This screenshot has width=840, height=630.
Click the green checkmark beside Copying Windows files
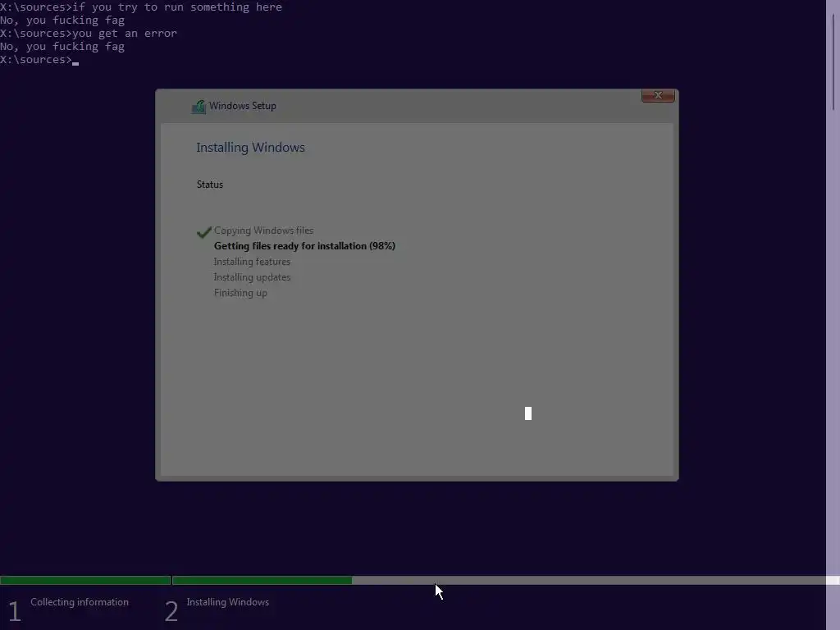204,231
